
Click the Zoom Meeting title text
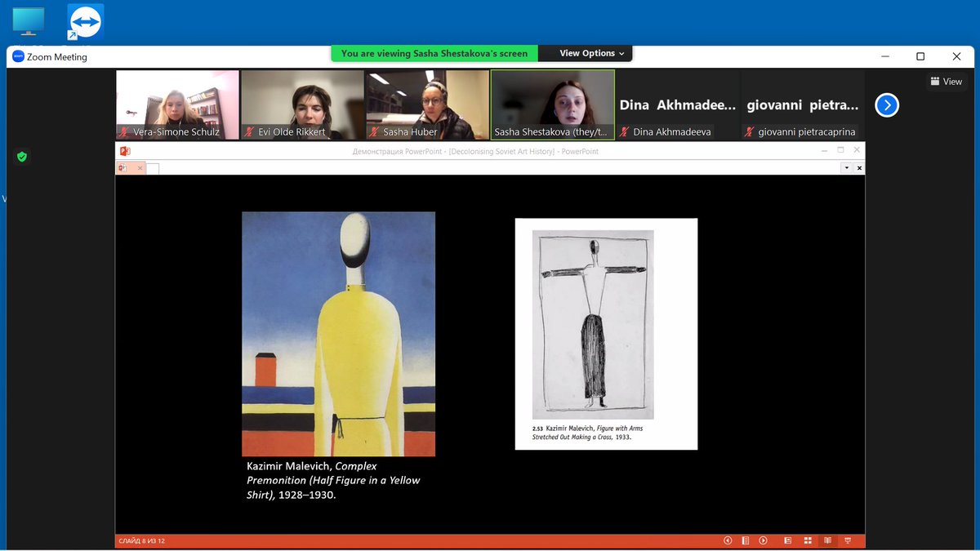(57, 57)
